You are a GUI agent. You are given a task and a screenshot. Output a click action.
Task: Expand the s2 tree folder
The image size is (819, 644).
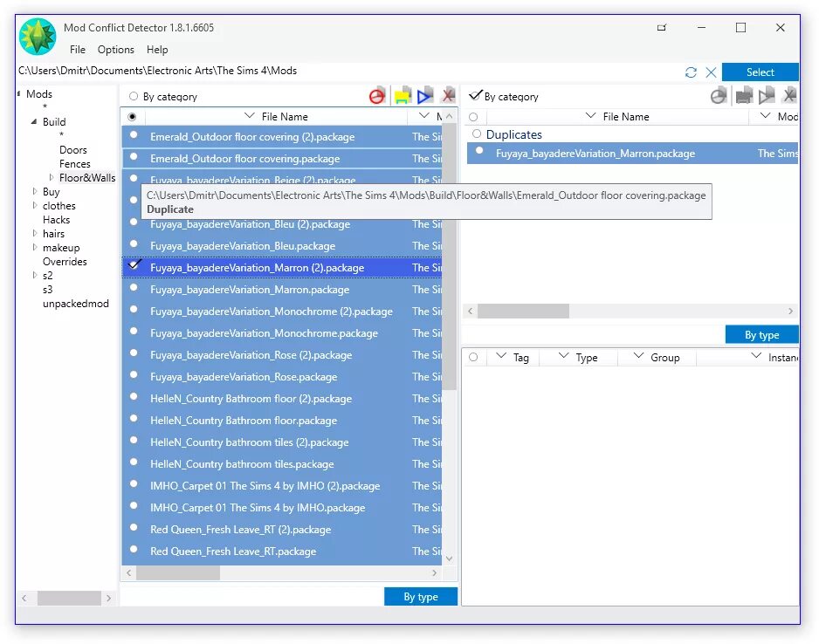(34, 275)
